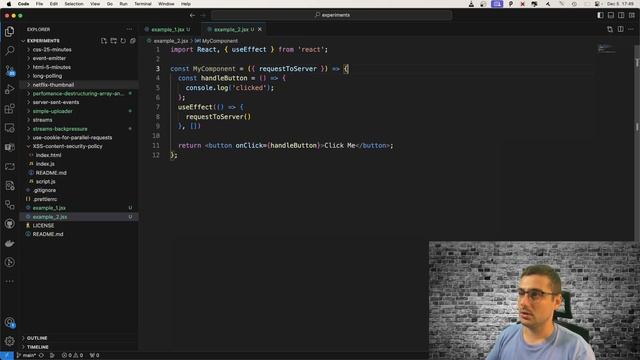Open index.html in the file tree
640x360 pixels.
[79, 155]
